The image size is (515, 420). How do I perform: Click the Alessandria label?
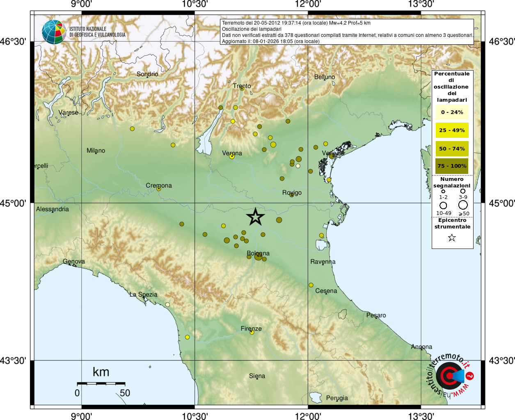point(53,209)
